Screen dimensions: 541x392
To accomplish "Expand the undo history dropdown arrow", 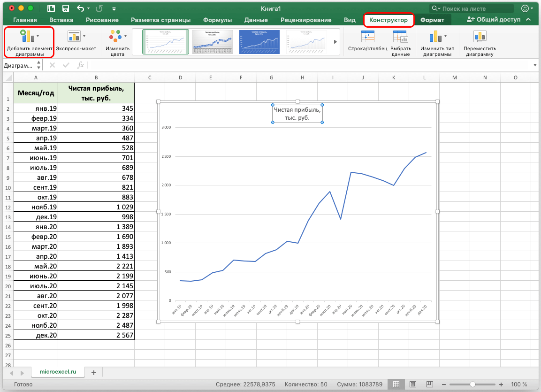I will (88, 8).
